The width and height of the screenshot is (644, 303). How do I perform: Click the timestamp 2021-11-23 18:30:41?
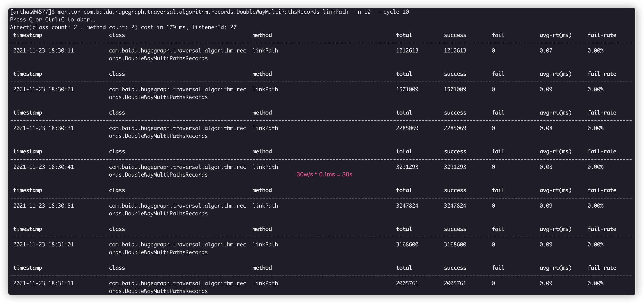click(x=44, y=167)
